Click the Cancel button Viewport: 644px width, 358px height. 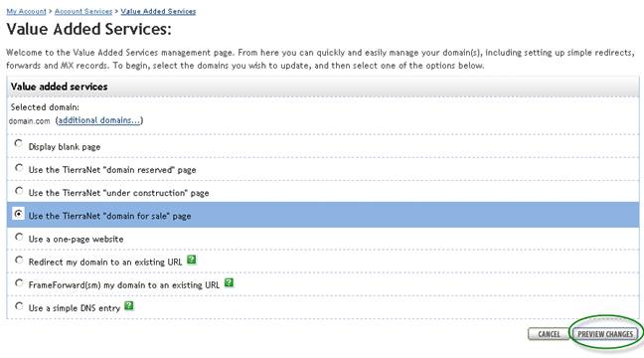click(x=549, y=334)
